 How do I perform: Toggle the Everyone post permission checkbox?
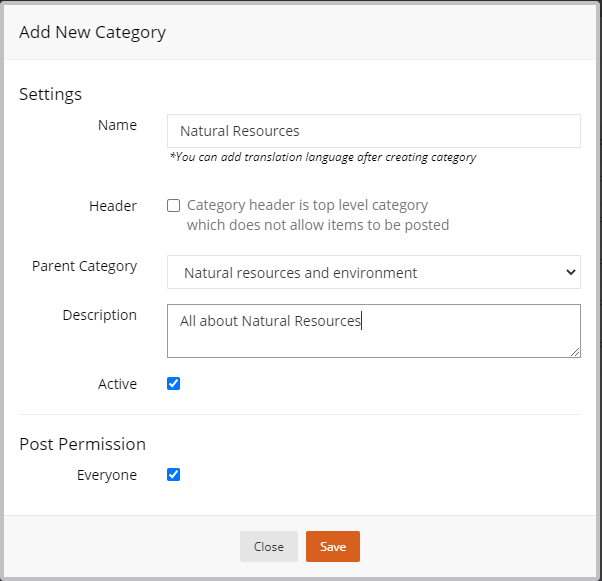pos(174,475)
